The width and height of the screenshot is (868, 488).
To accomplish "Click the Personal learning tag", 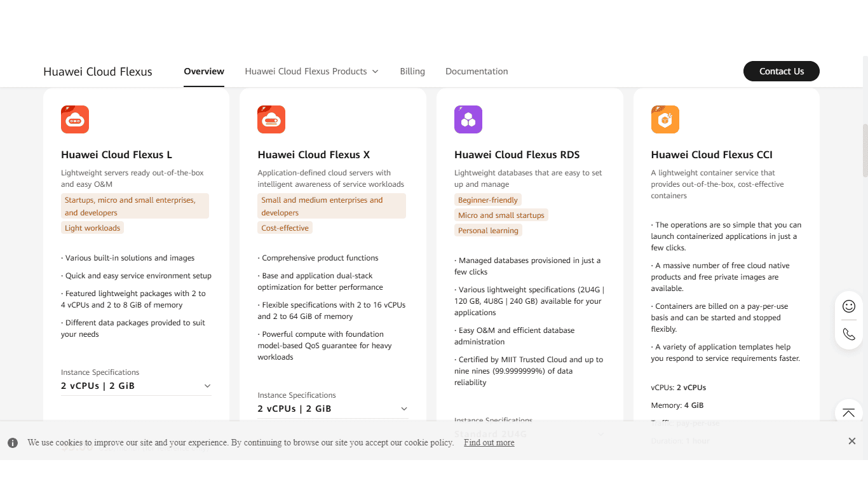I will point(488,231).
